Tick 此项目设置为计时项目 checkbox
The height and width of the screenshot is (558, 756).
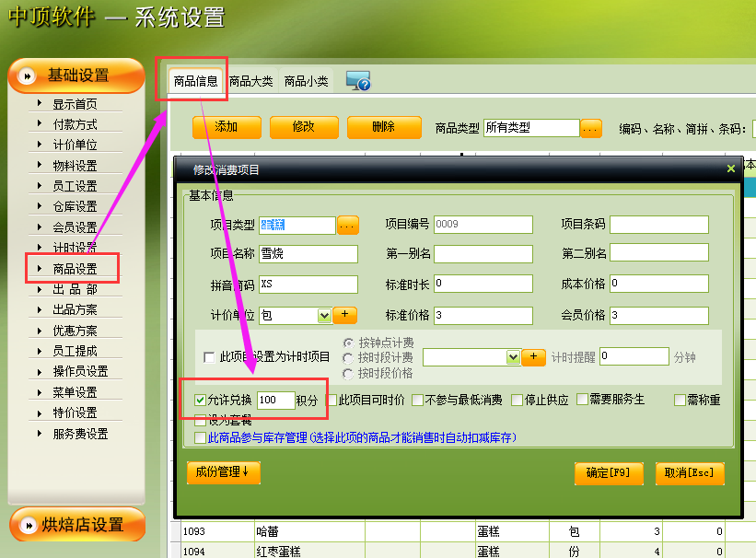pyautogui.click(x=209, y=357)
